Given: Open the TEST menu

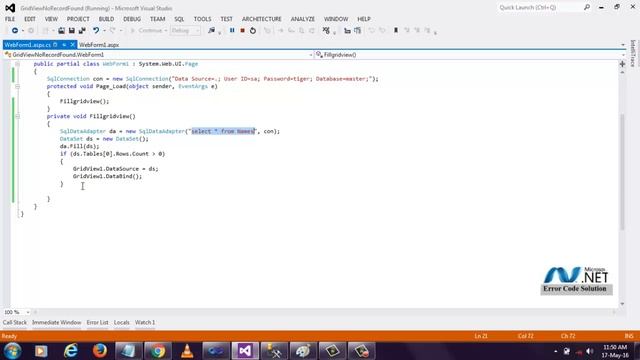Looking at the screenshot, I should click(x=226, y=19).
